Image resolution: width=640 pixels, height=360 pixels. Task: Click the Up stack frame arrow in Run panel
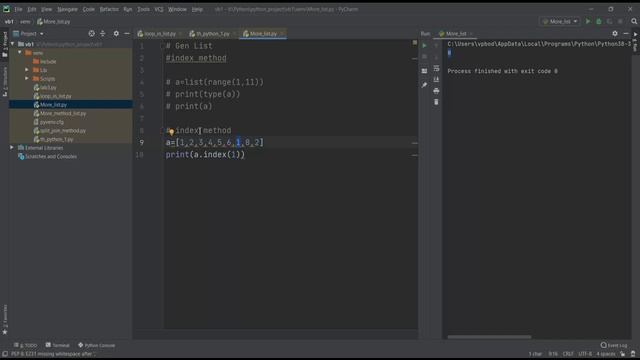[x=436, y=46]
